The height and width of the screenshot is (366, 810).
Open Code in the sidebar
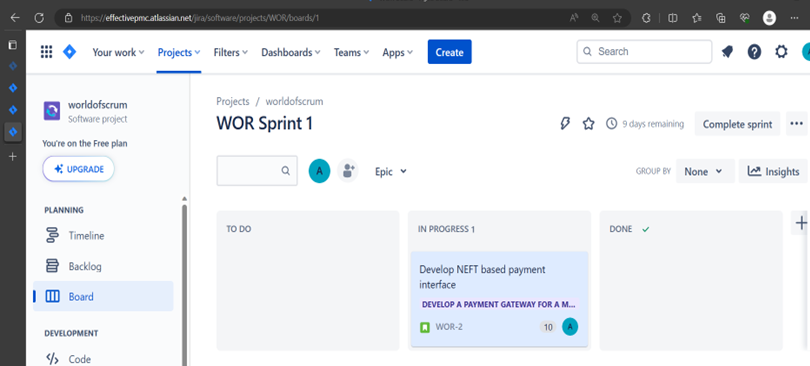(x=103, y=359)
